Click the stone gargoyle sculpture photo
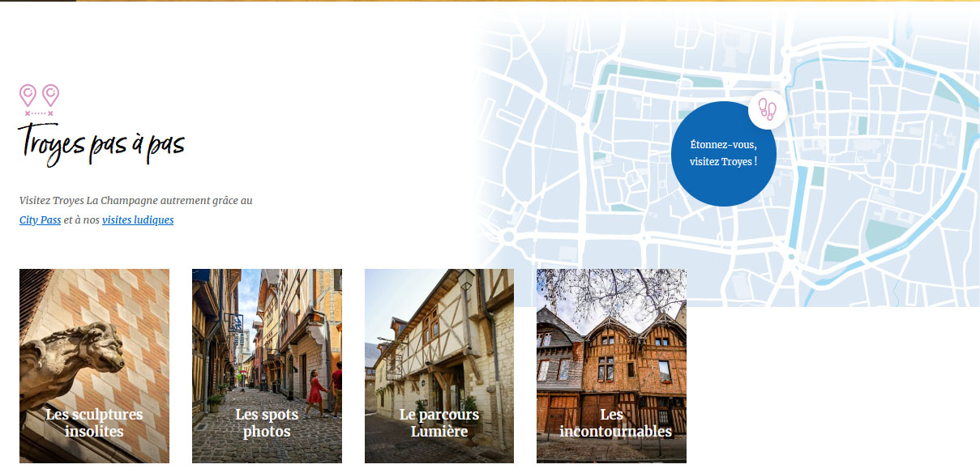The image size is (980, 473). [69, 356]
